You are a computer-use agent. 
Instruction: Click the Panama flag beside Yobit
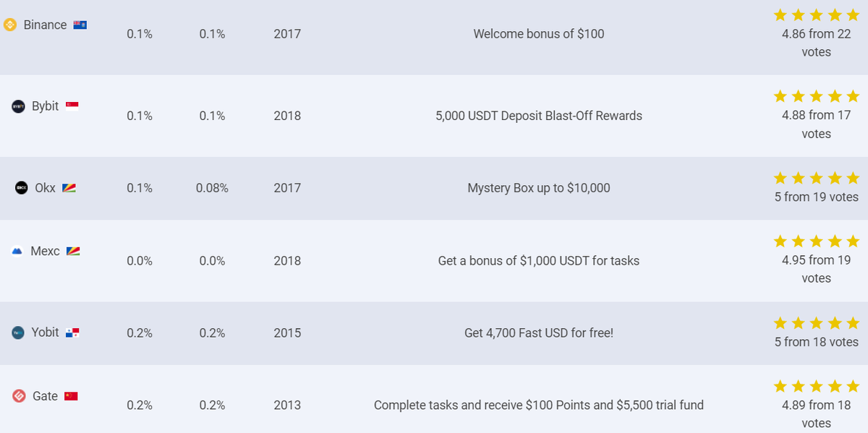72,333
